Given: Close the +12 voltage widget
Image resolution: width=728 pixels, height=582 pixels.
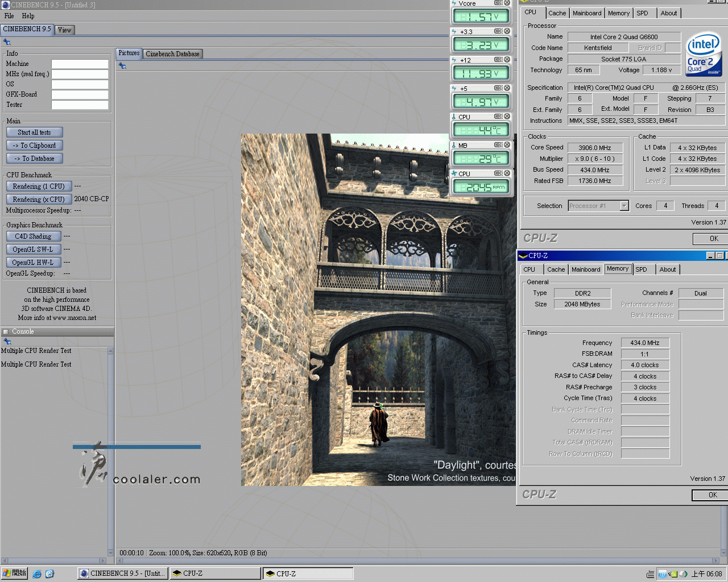Looking at the screenshot, I should [x=507, y=60].
